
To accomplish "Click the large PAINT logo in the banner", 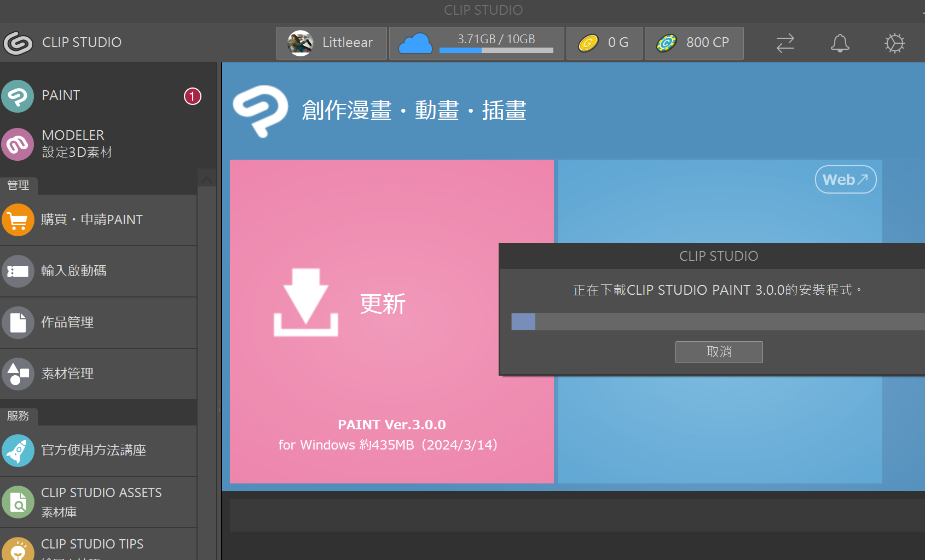I will [x=261, y=111].
